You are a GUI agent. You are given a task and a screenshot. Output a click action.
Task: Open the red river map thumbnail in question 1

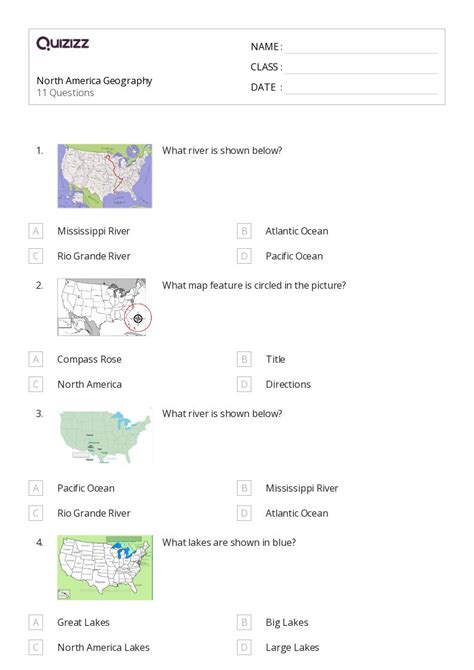(105, 176)
